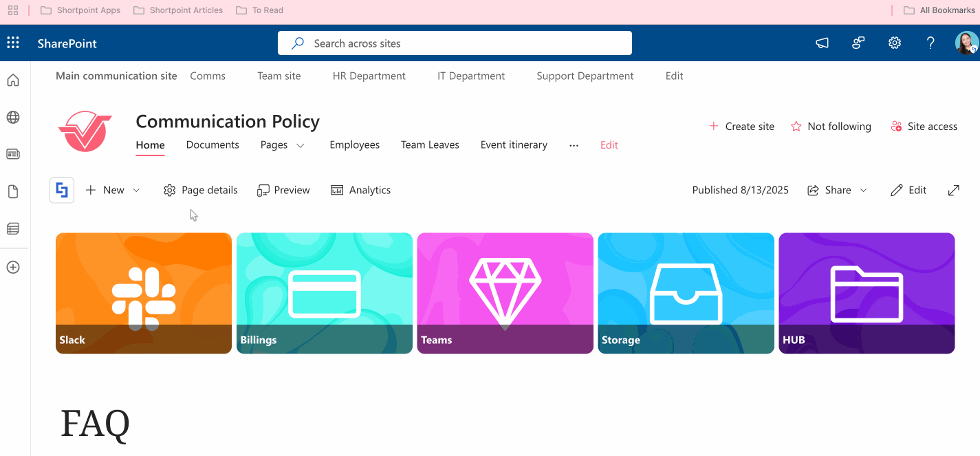Click in the Search across sites field
The width and height of the screenshot is (980, 456).
[x=455, y=43]
